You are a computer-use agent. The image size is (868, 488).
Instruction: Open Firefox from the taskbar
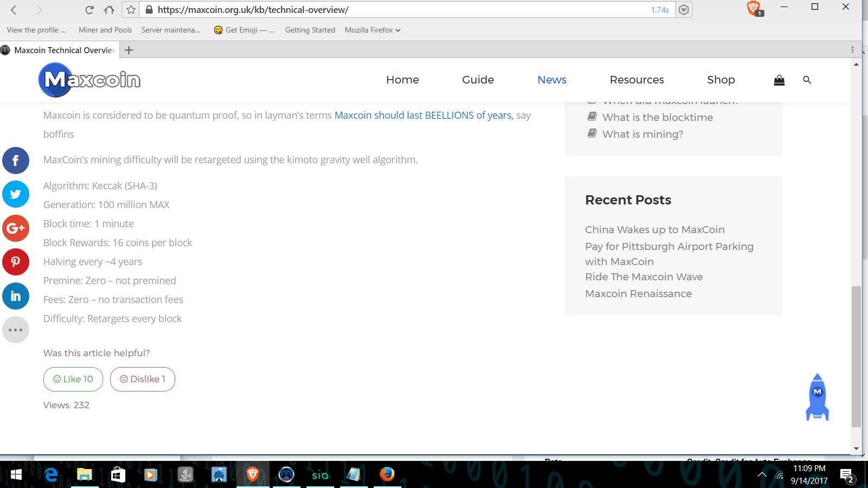click(387, 474)
